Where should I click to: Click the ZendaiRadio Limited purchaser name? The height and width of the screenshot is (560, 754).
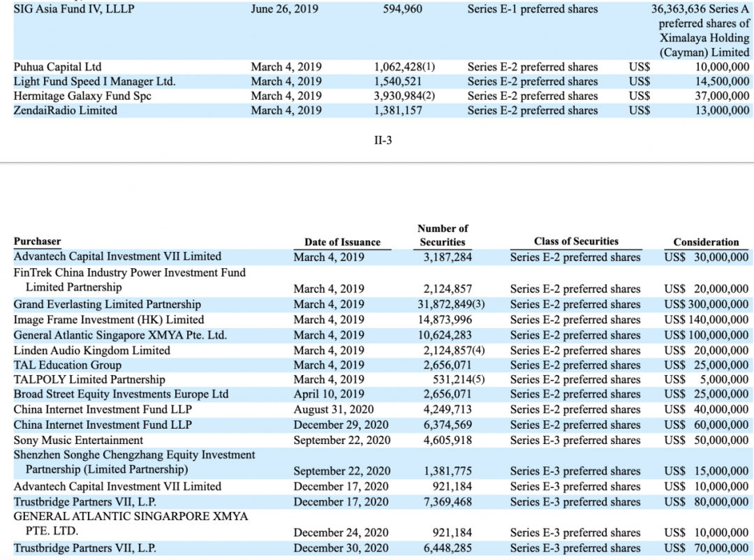tap(66, 110)
